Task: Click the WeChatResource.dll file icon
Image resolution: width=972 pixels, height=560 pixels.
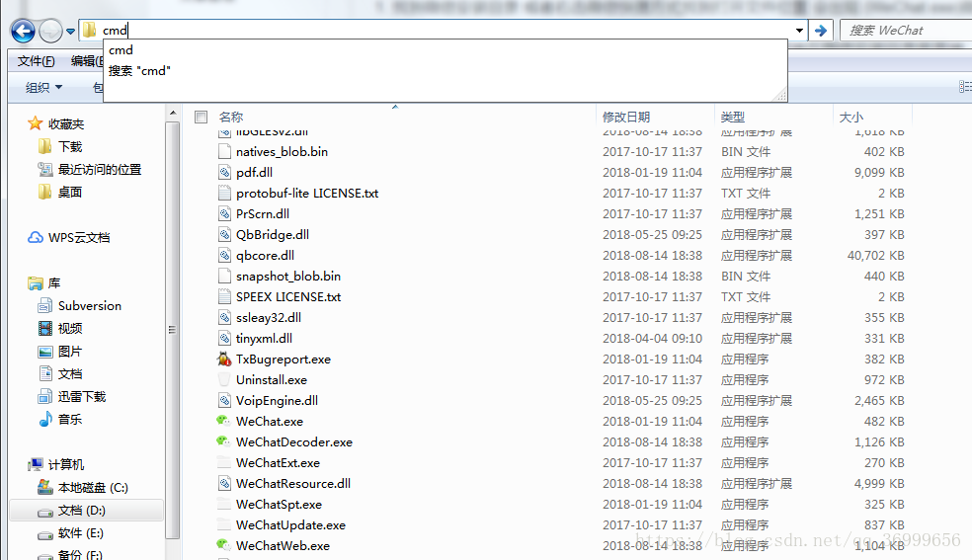Action: pos(225,484)
